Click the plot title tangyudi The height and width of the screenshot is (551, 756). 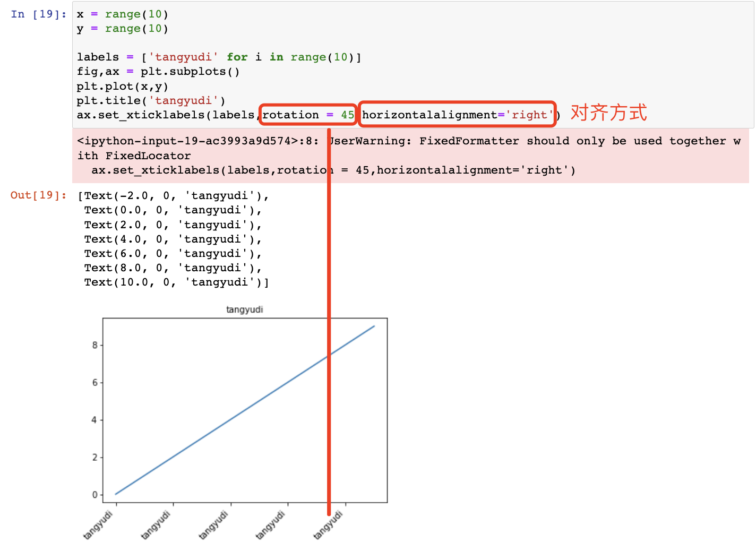coord(244,309)
